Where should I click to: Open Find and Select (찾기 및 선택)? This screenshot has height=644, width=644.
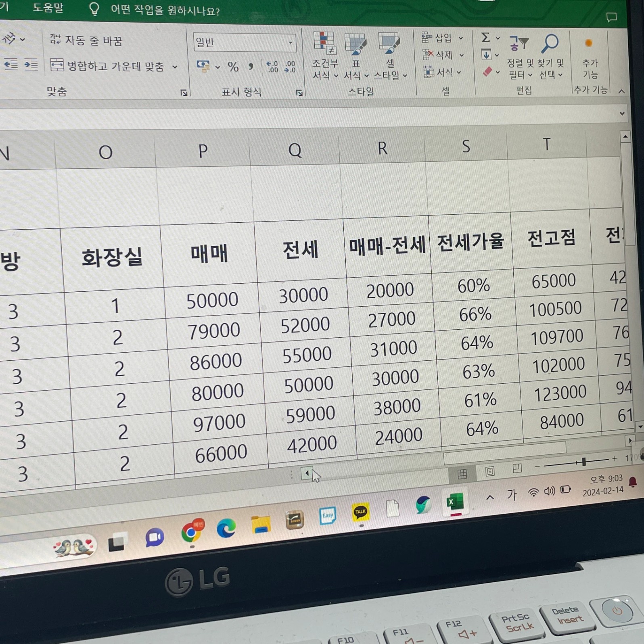(551, 57)
